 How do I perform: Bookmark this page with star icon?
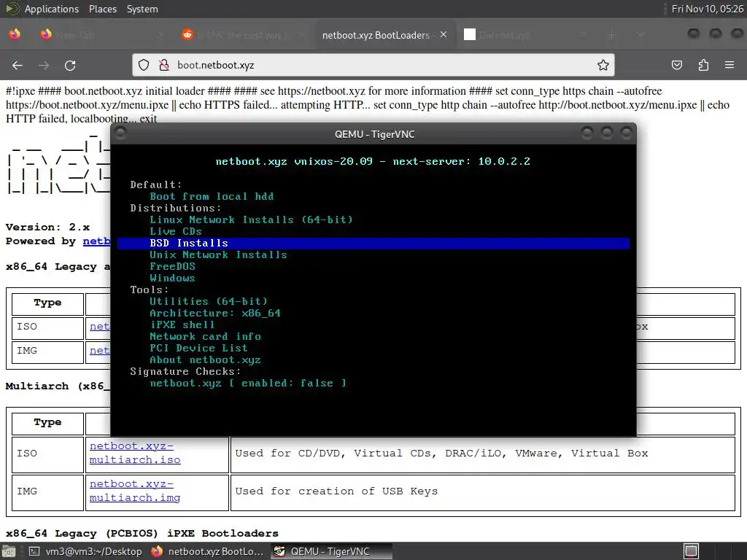[603, 65]
